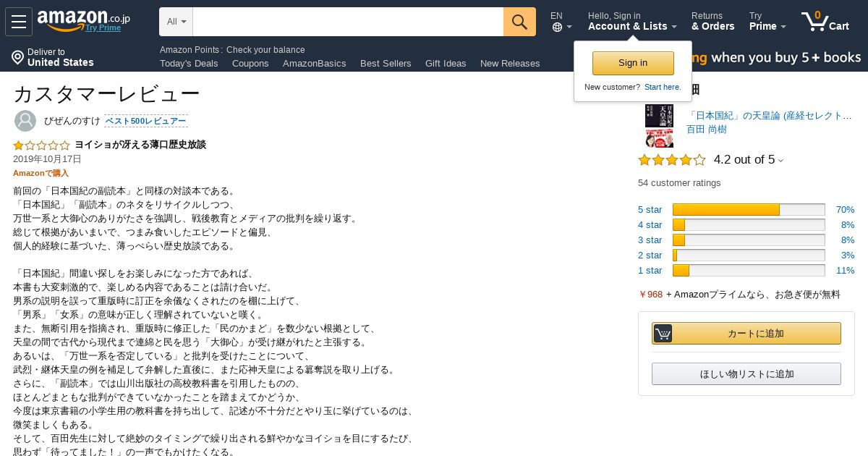868x456 pixels.
Task: Click the Deliver to location pin
Action: point(18,57)
